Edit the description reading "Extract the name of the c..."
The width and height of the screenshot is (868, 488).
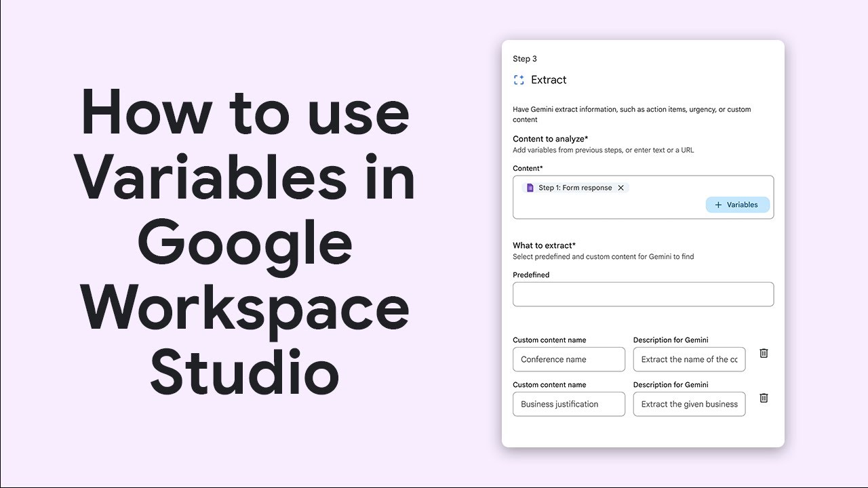[x=689, y=359]
